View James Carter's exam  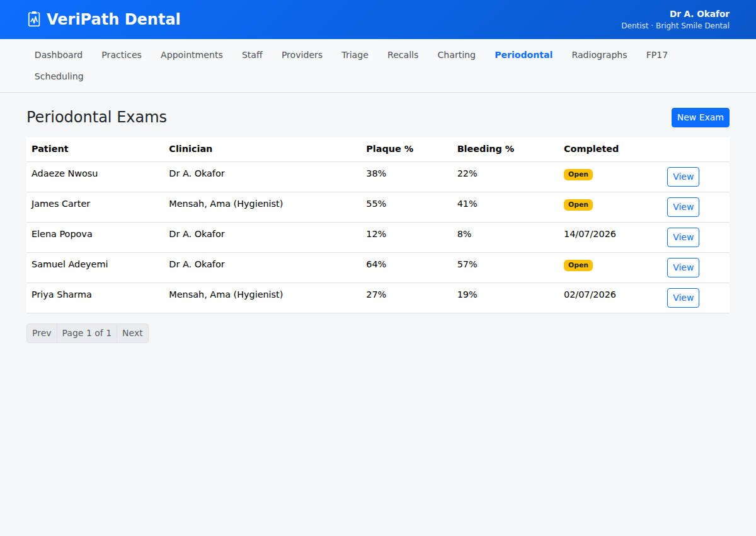point(683,207)
